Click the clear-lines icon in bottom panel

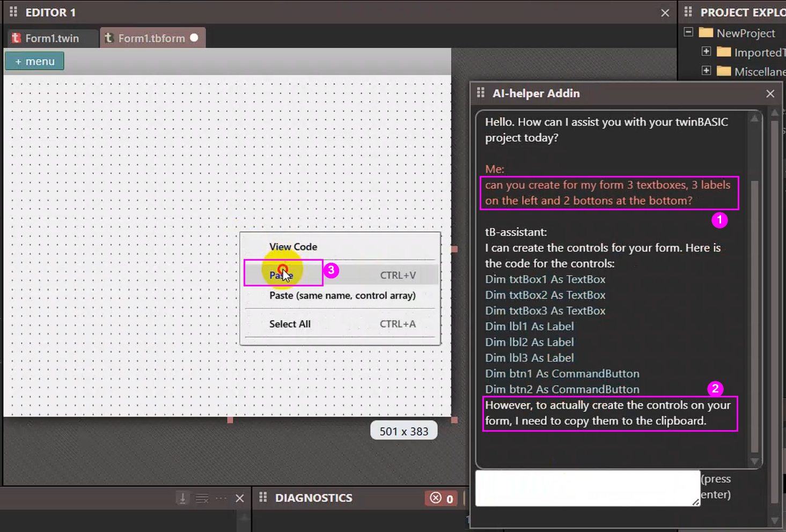tap(202, 499)
